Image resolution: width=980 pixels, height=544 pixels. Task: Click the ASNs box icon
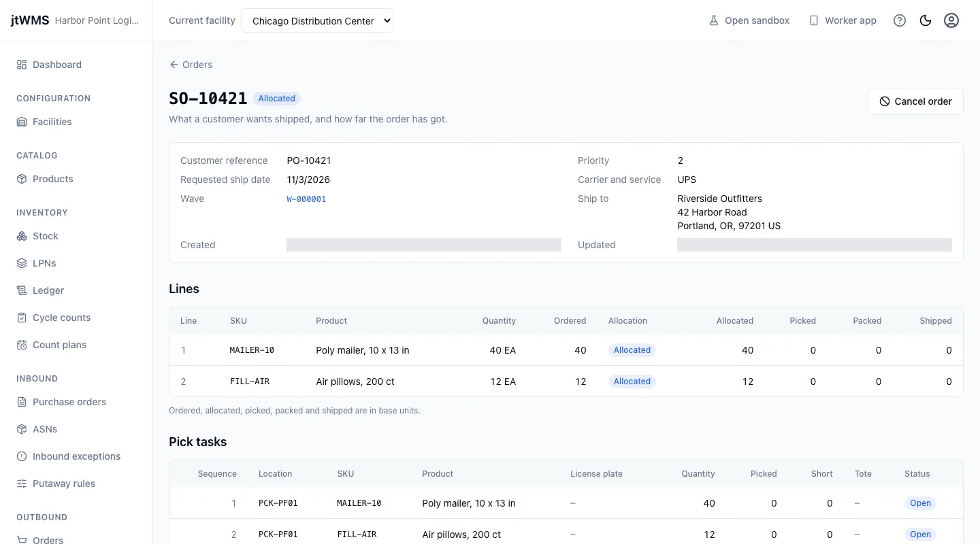click(x=22, y=429)
